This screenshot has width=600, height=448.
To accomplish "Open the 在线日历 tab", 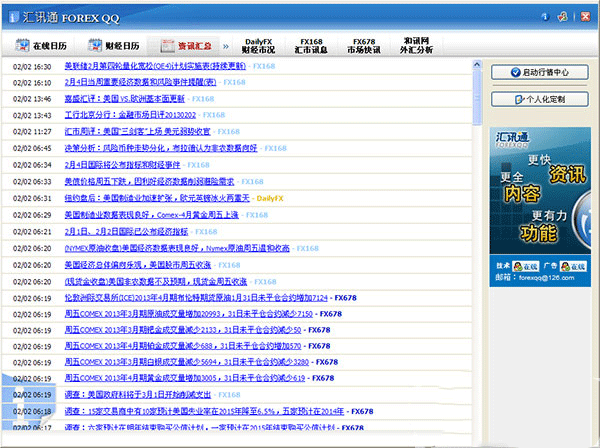I will tap(41, 46).
